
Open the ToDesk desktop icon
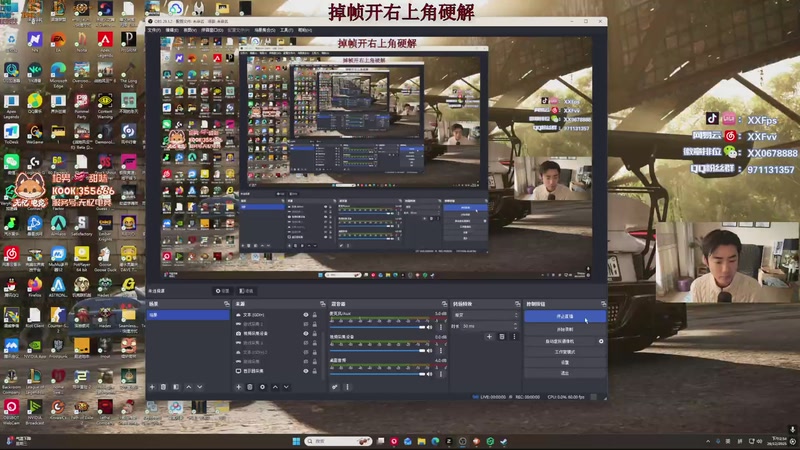(11, 134)
